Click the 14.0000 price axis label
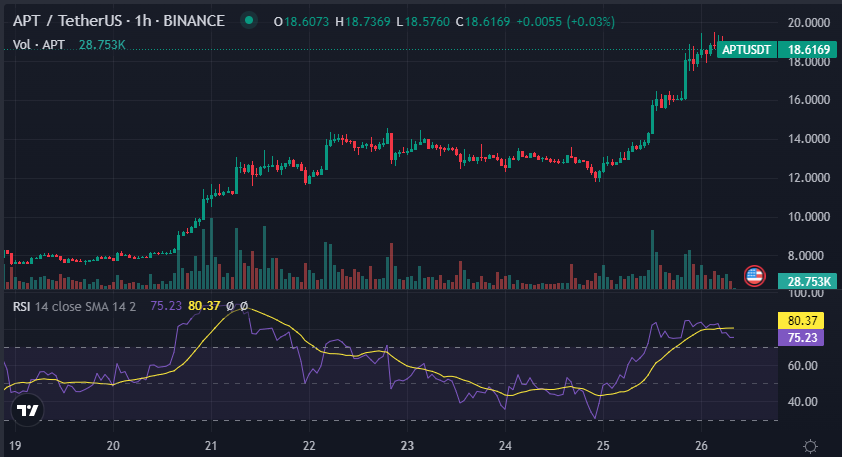This screenshot has height=457, width=843. point(809,139)
